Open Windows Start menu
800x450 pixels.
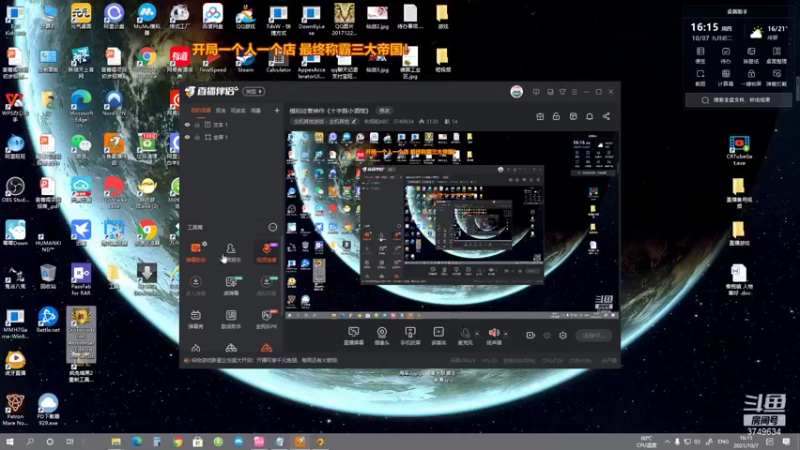[x=10, y=441]
